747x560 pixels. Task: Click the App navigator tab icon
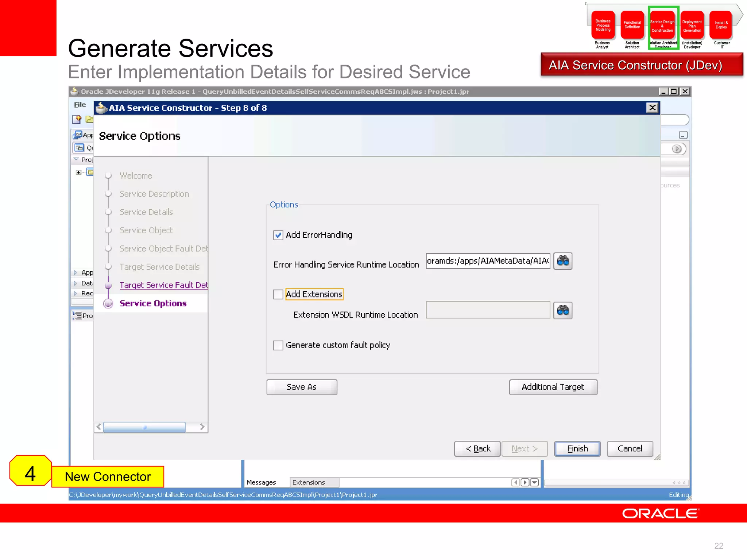point(77,135)
